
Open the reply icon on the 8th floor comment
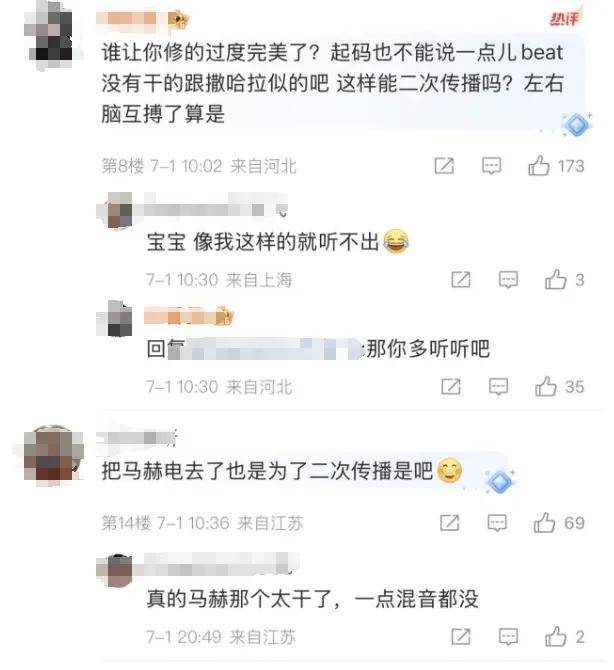point(491,166)
